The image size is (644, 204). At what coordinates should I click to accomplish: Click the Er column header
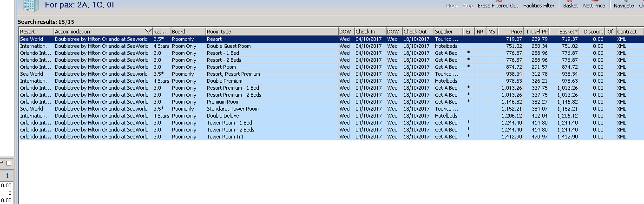pos(469,32)
